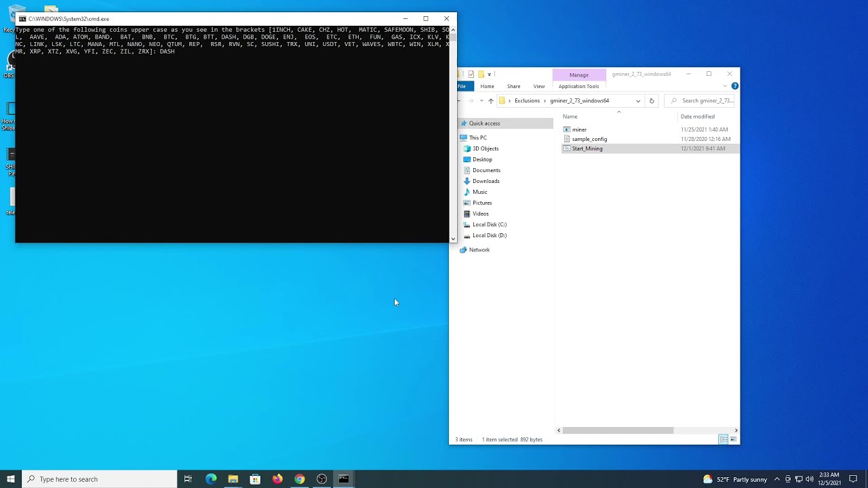
Task: Open the File tab in Explorer
Action: click(462, 86)
